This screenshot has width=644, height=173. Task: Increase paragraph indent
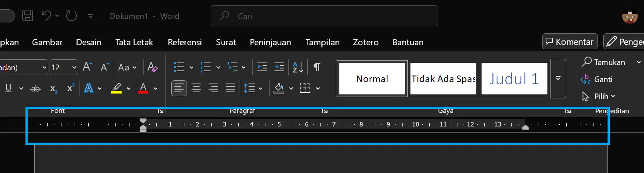(279, 67)
